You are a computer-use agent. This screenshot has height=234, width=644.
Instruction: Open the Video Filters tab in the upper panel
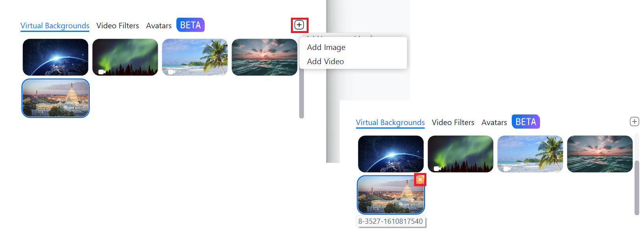click(118, 26)
